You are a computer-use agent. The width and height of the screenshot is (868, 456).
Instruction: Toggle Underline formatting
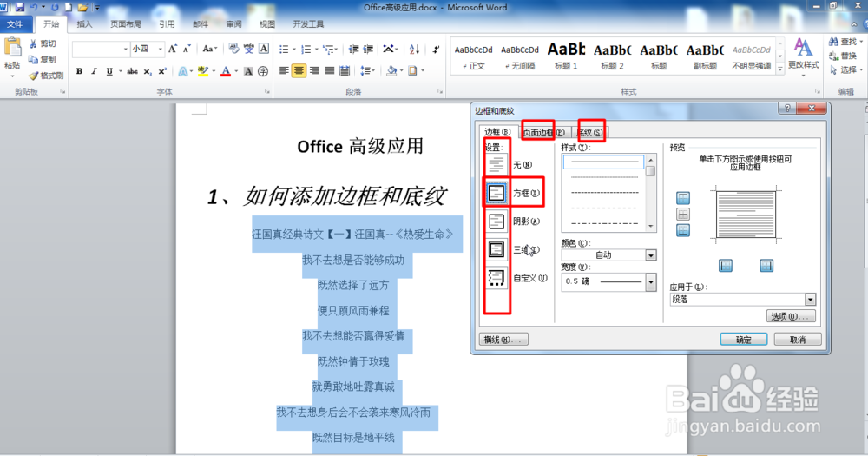(109, 71)
